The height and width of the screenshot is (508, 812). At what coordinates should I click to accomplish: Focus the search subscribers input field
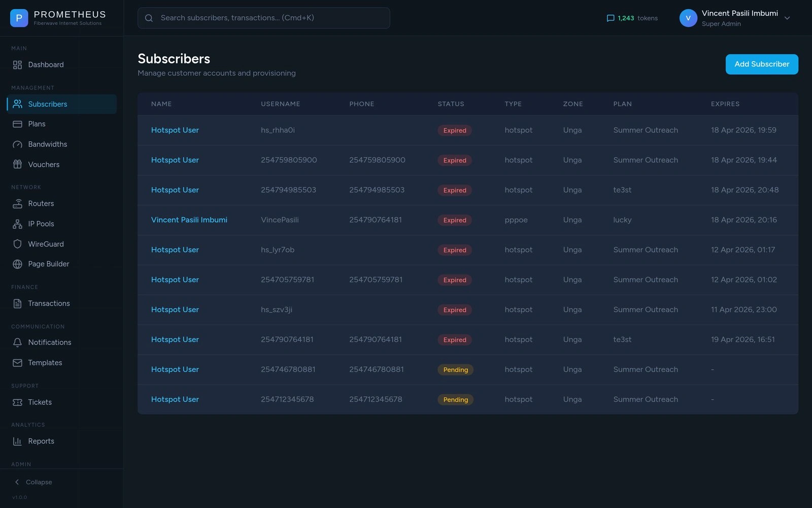[x=264, y=18]
